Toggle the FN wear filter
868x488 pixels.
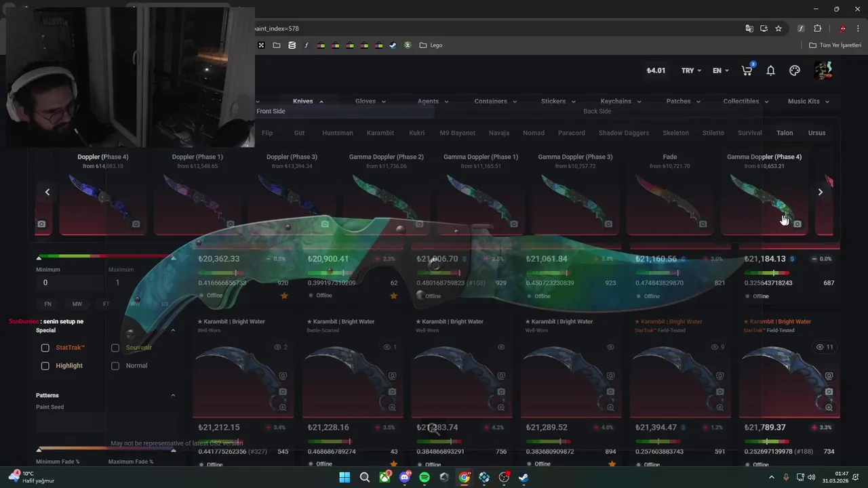tap(48, 304)
